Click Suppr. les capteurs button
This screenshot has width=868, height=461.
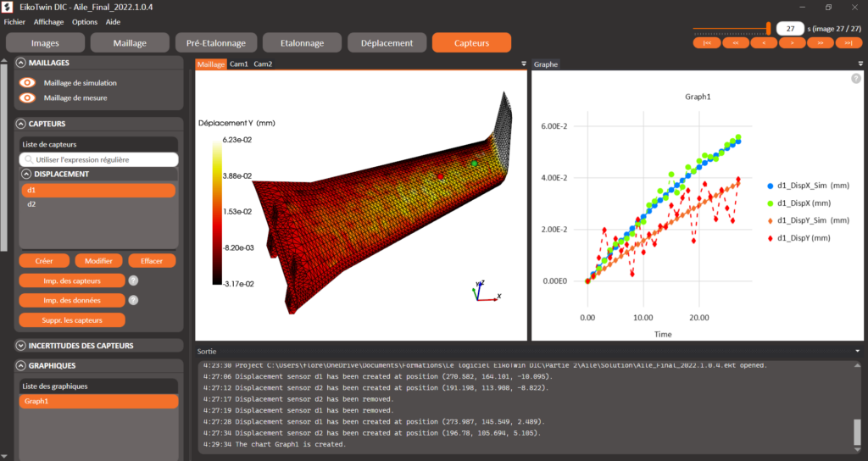tap(72, 319)
